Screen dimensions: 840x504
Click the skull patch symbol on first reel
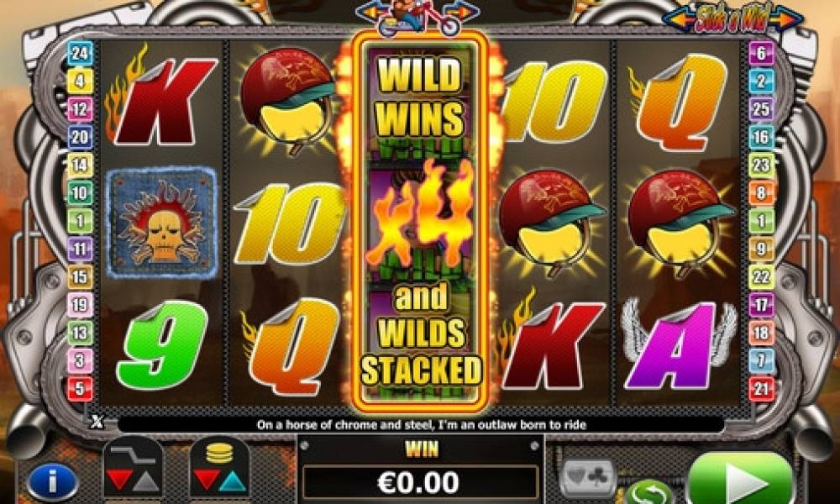point(162,223)
